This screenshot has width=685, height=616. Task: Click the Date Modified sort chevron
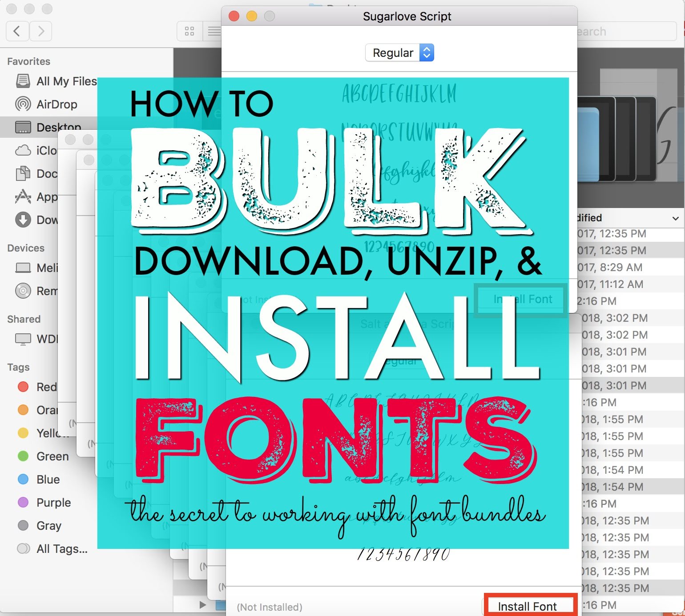675,218
